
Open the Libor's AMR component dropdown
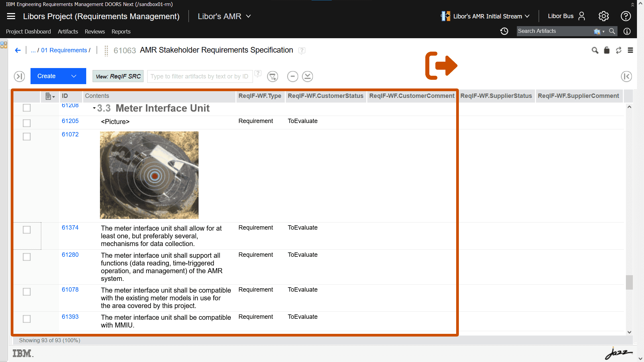pyautogui.click(x=224, y=16)
